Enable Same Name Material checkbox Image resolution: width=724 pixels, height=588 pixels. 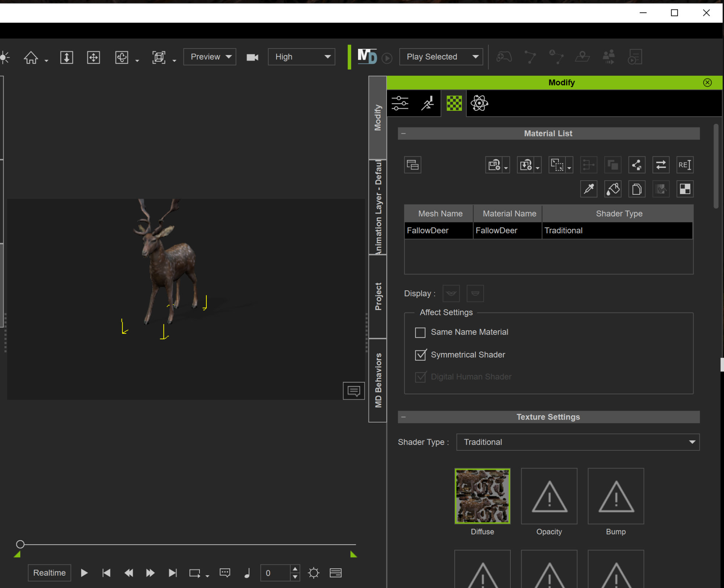pos(420,332)
